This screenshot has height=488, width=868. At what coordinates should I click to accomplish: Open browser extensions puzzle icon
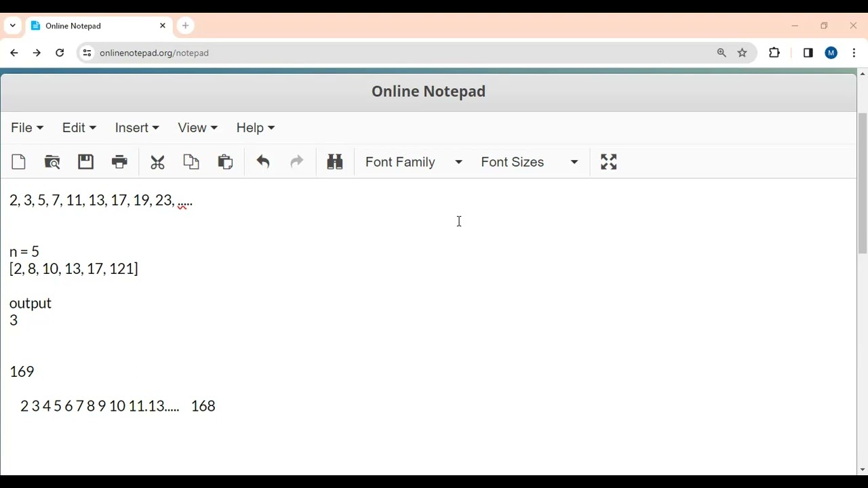[774, 53]
